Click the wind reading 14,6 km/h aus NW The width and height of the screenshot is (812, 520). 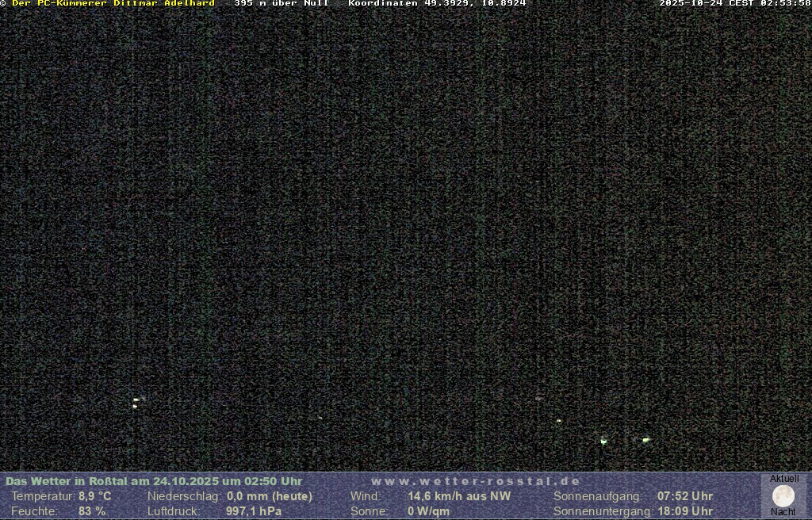tap(459, 496)
